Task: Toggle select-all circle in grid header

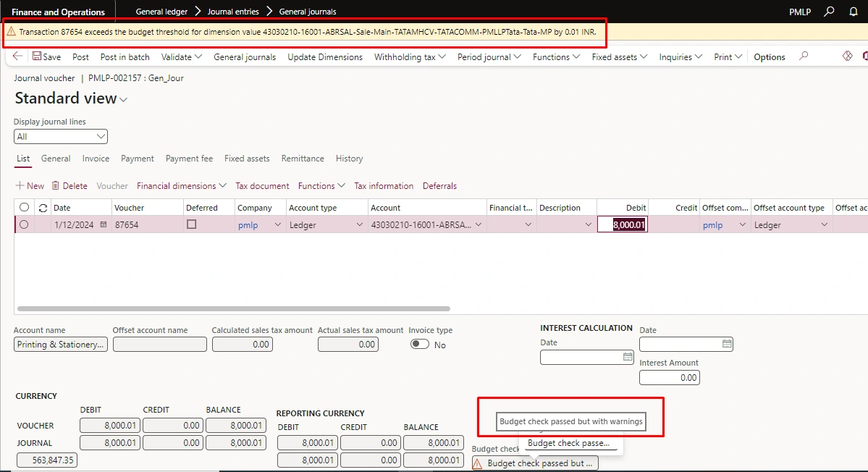Action: pyautogui.click(x=24, y=208)
